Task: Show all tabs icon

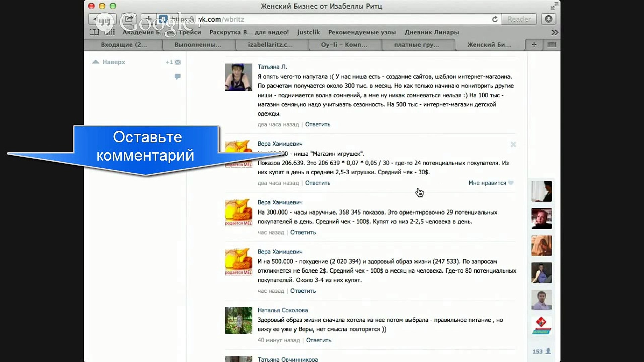Action: pos(552,44)
